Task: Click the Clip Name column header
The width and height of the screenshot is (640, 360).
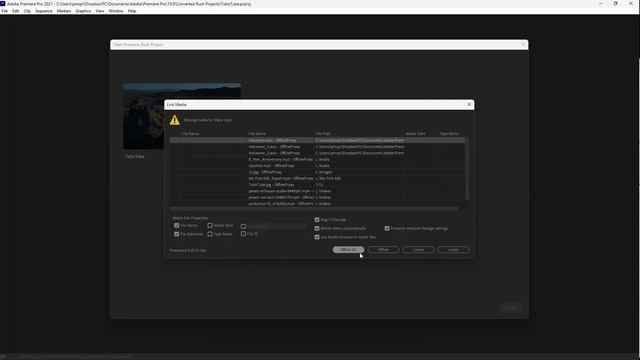Action: 190,133
